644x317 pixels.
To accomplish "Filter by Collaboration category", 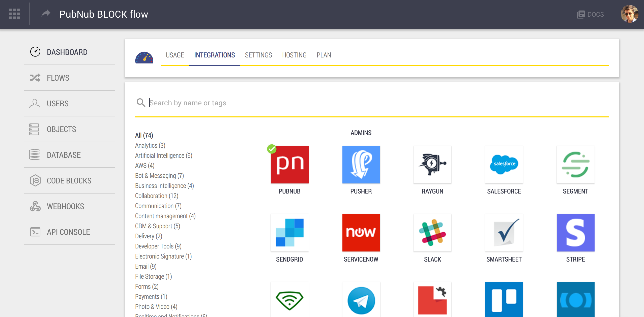I will [x=157, y=196].
